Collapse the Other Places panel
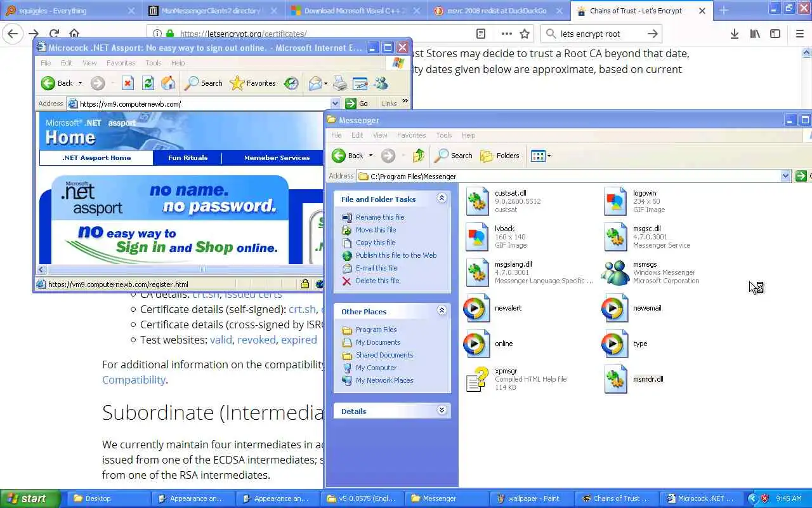Screen dimensions: 812x508 tap(442, 311)
